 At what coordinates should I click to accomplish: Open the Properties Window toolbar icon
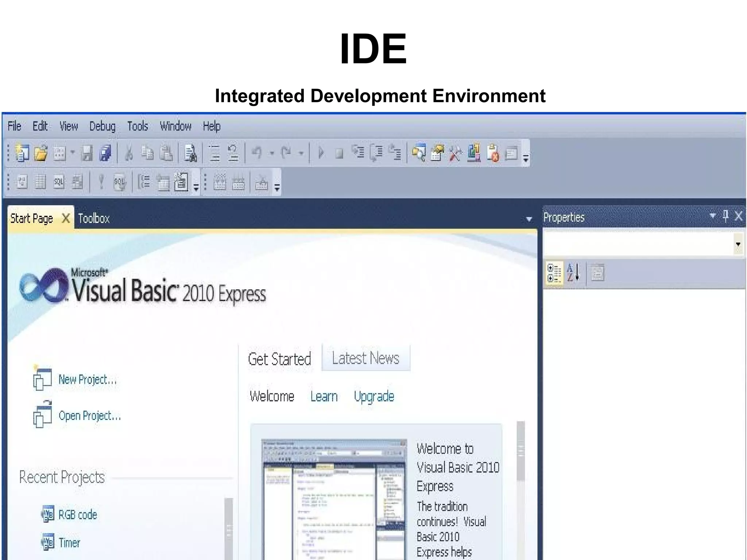click(437, 153)
